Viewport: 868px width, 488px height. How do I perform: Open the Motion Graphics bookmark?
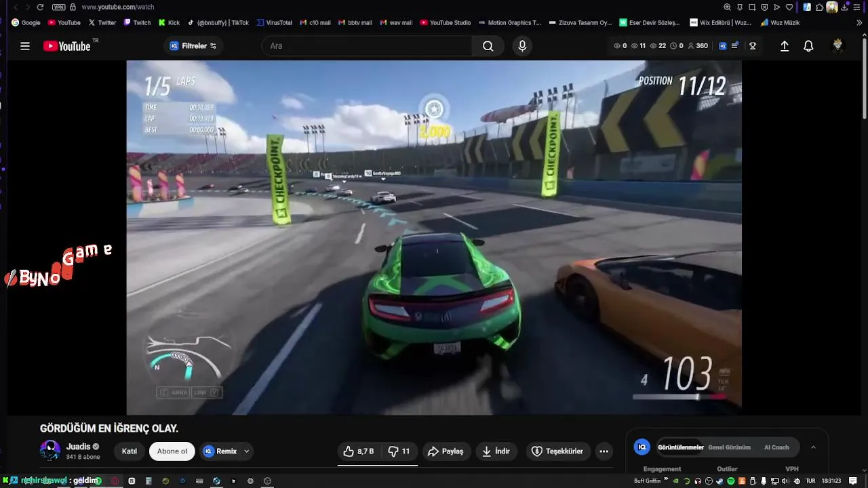pyautogui.click(x=509, y=22)
